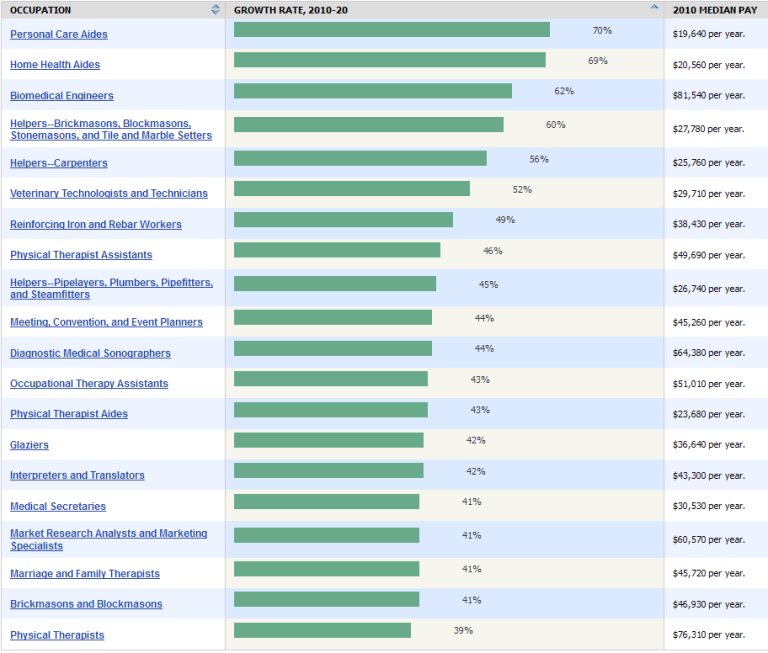Click the Occupation column sort arrows icon
Image resolution: width=768 pixels, height=653 pixels.
[215, 10]
